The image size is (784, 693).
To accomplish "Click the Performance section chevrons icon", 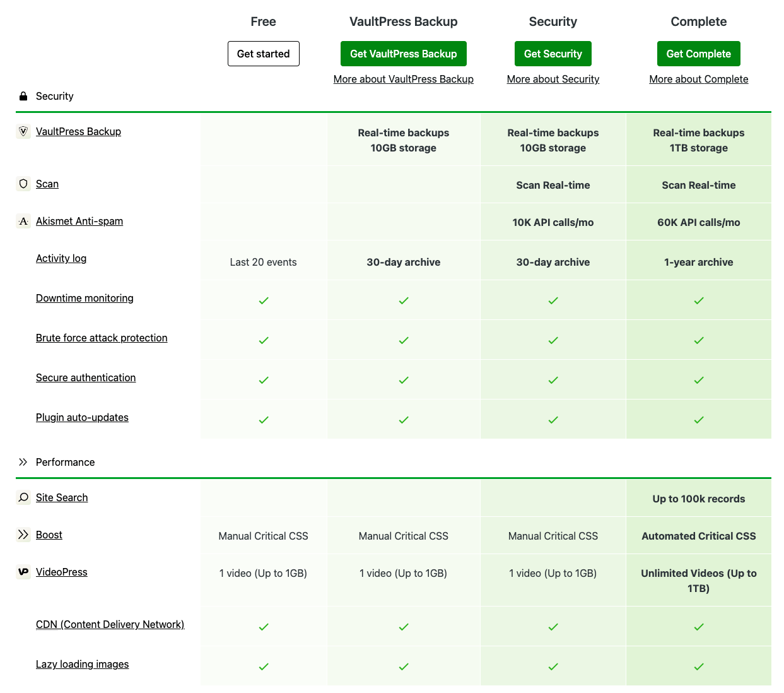I will [x=23, y=462].
